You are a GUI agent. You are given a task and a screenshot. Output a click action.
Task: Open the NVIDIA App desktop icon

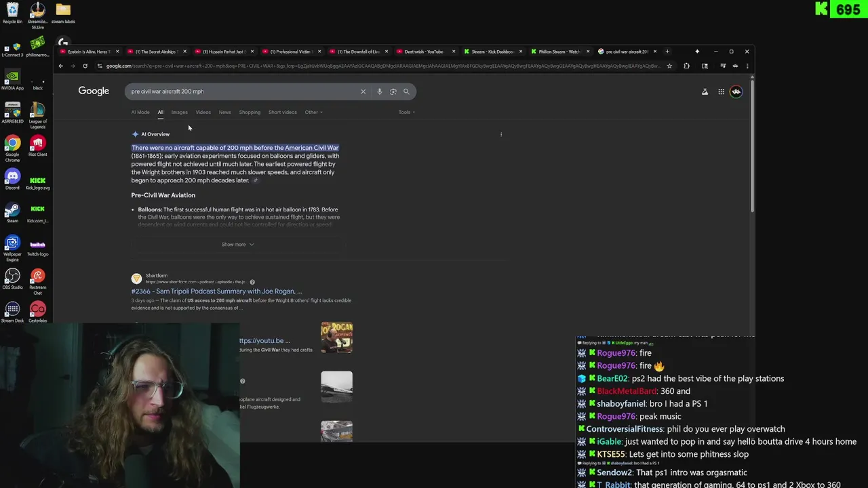click(12, 79)
